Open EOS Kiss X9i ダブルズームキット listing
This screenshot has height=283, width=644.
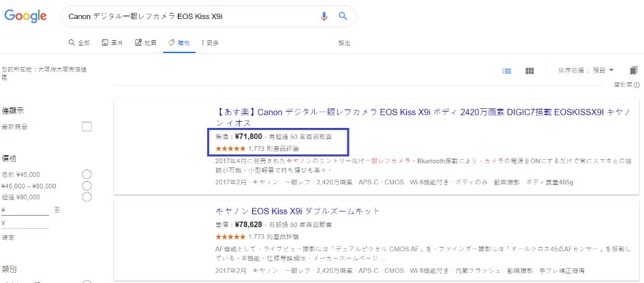[x=297, y=211]
